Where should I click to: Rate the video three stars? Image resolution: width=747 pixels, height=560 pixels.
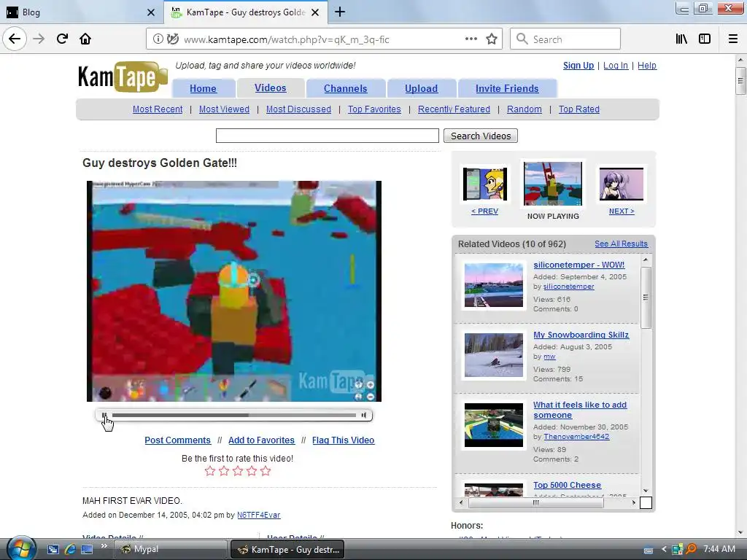tap(238, 471)
